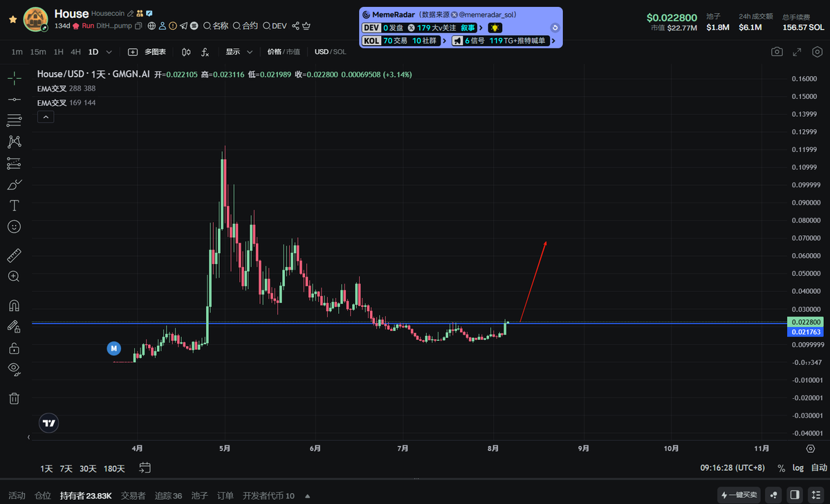Select the 1m timeframe
The height and width of the screenshot is (504, 830).
pyautogui.click(x=17, y=52)
